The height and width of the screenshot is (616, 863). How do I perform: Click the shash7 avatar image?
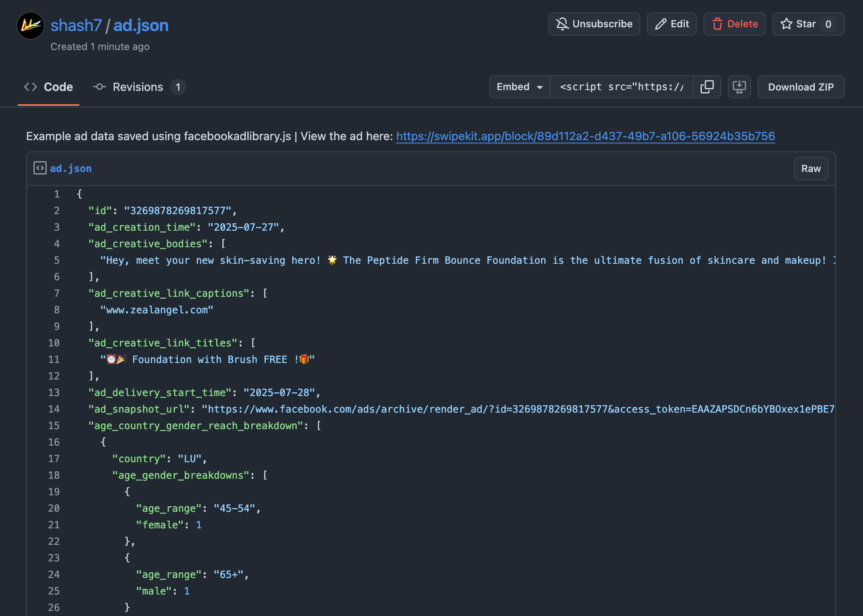tap(30, 25)
